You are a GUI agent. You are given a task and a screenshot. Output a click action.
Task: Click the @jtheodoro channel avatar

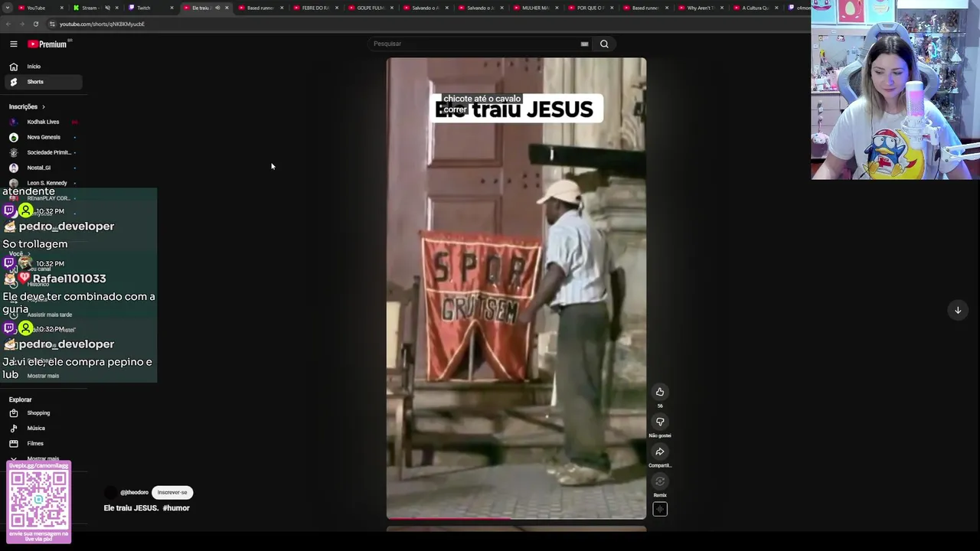point(111,492)
